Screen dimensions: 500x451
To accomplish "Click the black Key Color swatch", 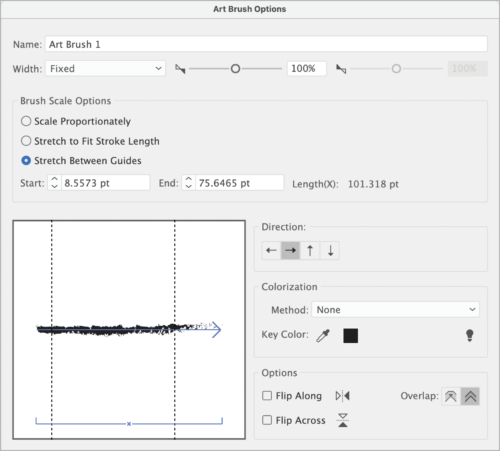I will tap(350, 336).
